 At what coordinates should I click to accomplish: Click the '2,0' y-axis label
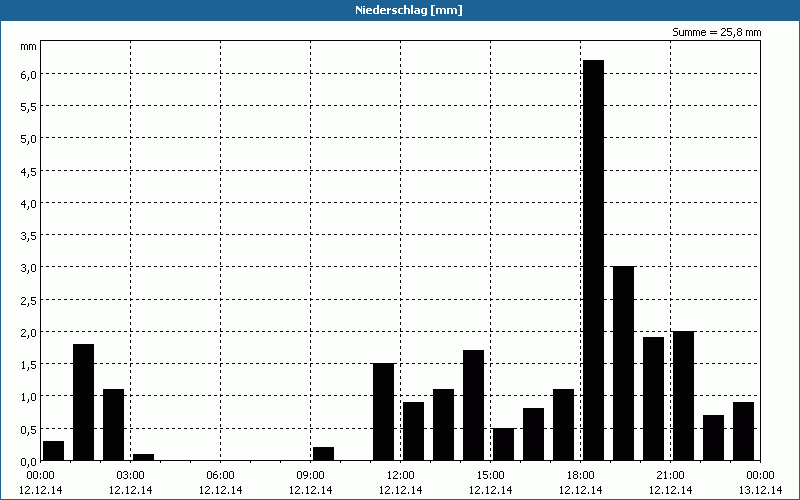tap(30, 333)
